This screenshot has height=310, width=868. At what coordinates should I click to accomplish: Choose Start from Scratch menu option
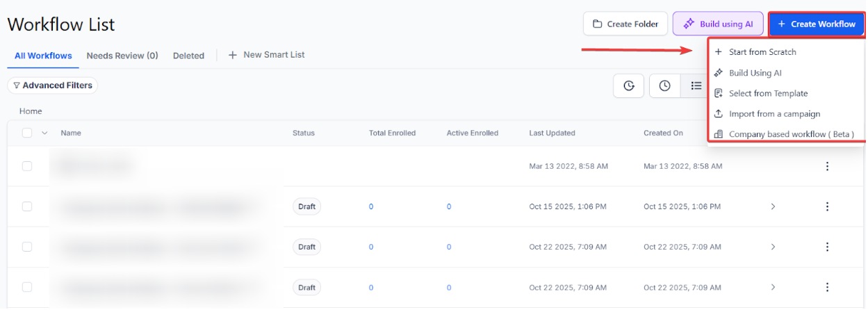[762, 52]
